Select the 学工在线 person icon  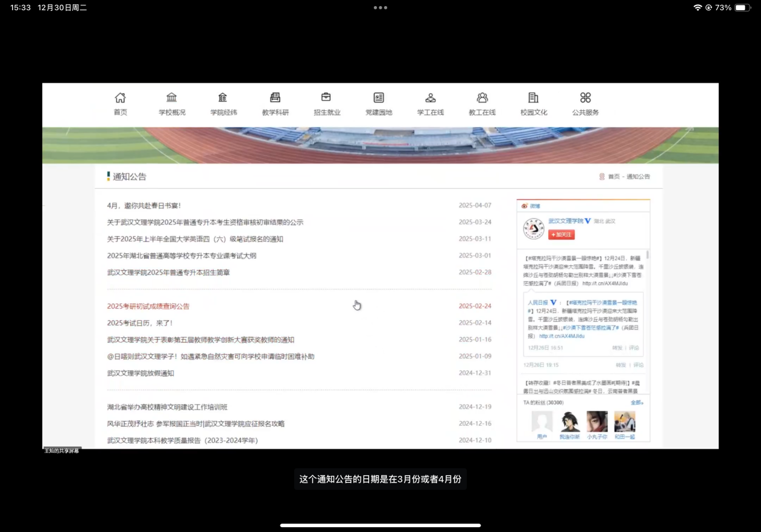pos(431,98)
